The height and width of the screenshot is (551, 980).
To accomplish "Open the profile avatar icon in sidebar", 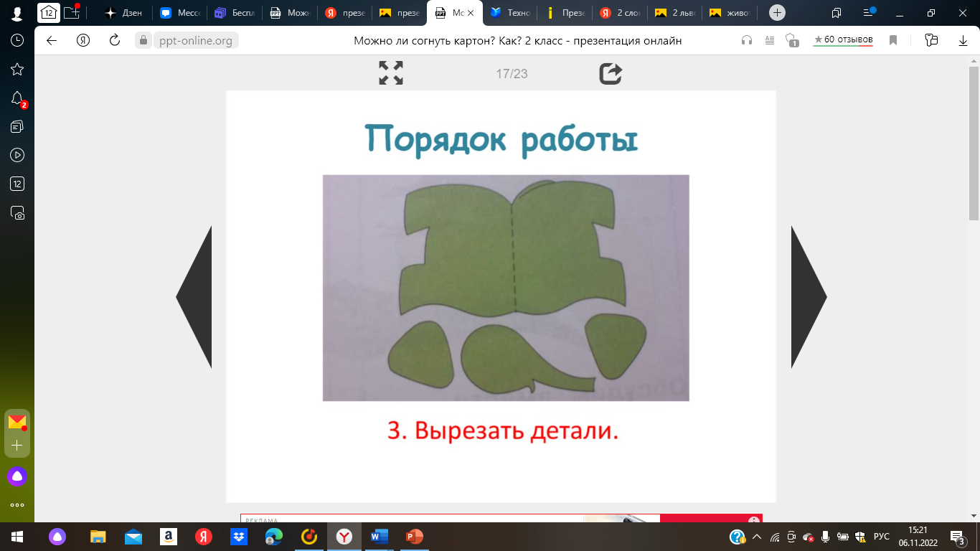I will pos(17,12).
